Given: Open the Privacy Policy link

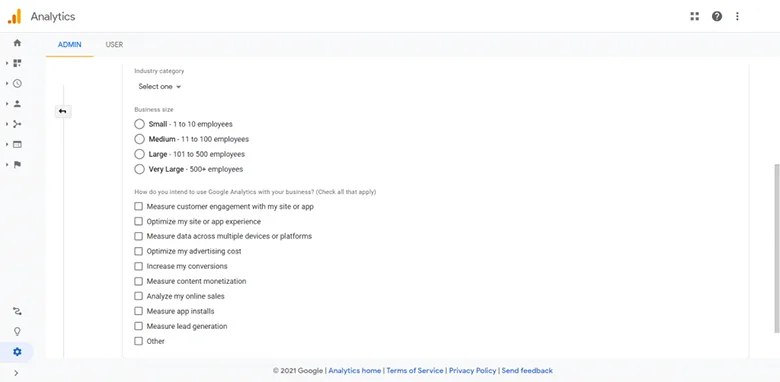Looking at the screenshot, I should 473,371.
